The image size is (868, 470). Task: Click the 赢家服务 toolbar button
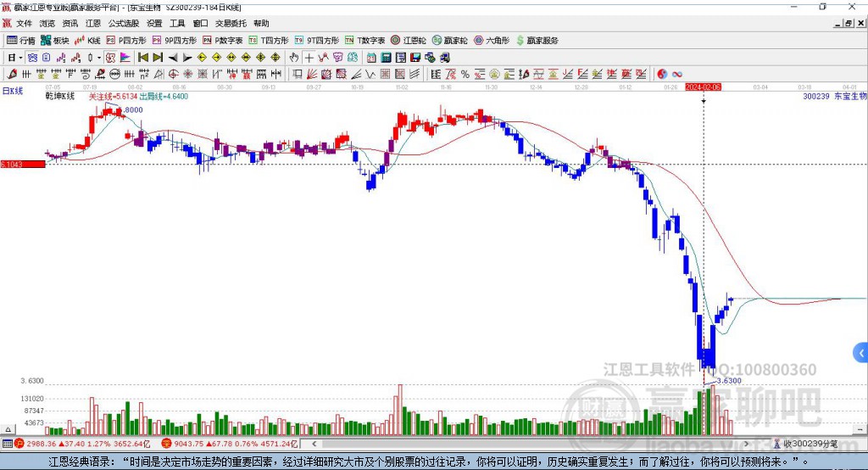537,41
